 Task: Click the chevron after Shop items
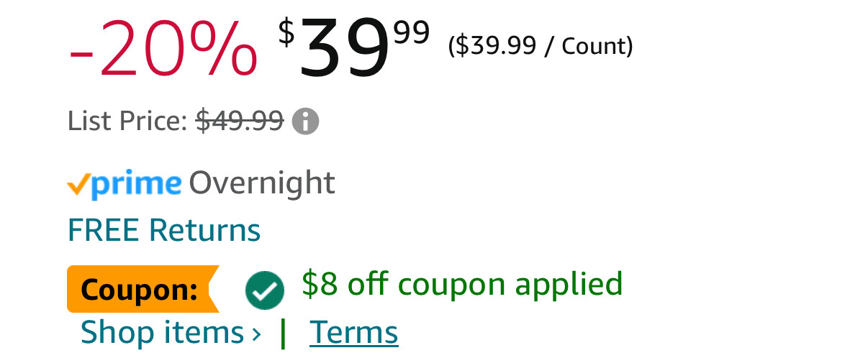(x=256, y=334)
